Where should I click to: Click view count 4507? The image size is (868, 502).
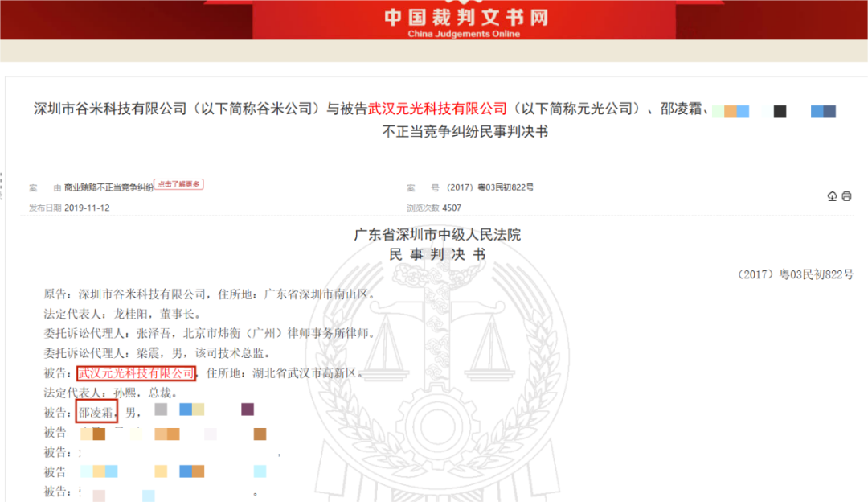[x=452, y=208]
